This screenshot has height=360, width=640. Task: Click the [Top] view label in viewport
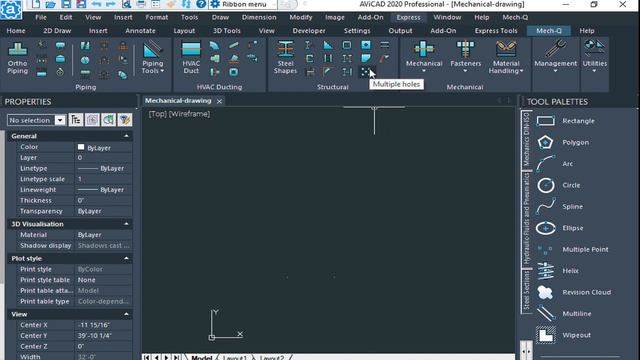[x=157, y=114]
